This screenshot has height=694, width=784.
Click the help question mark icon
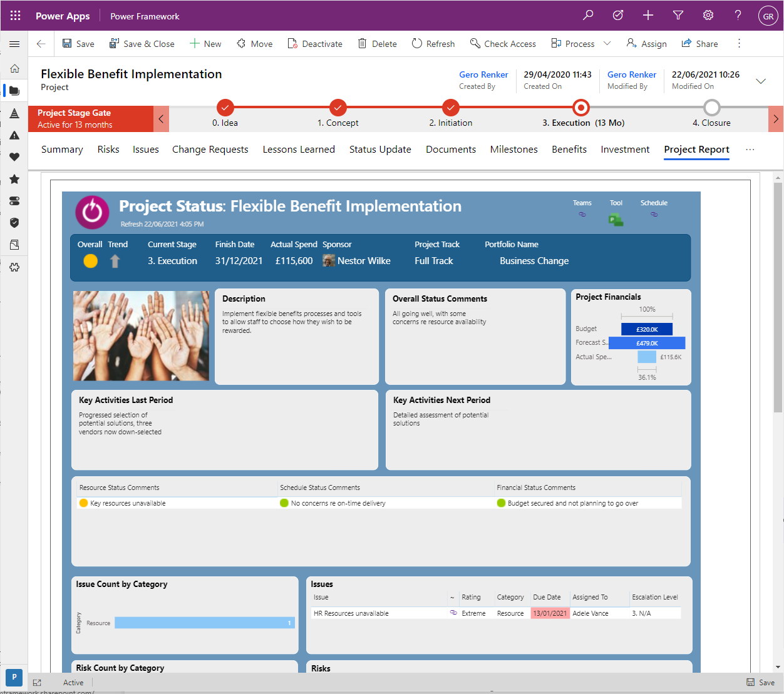point(738,15)
